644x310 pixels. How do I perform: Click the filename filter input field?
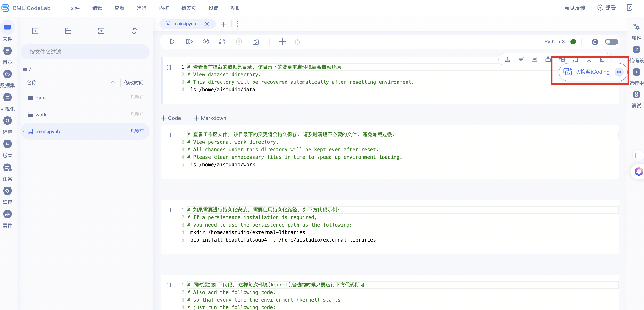click(x=85, y=52)
